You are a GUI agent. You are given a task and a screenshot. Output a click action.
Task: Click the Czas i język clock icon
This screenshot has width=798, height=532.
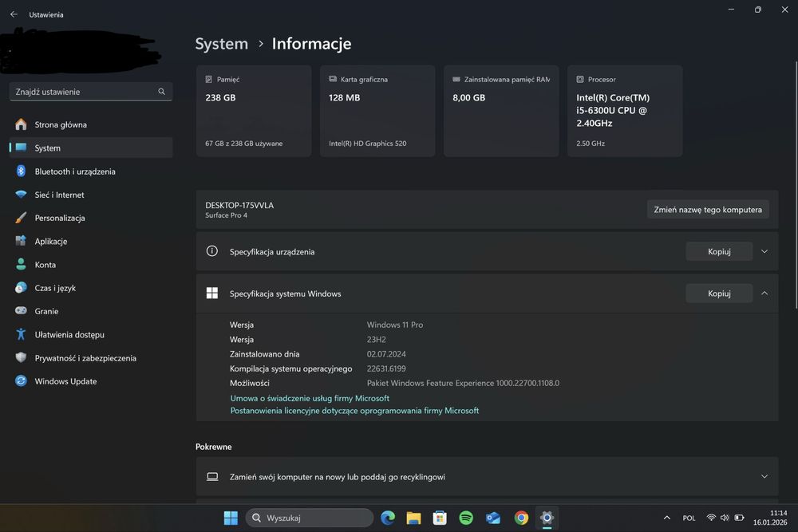21,287
